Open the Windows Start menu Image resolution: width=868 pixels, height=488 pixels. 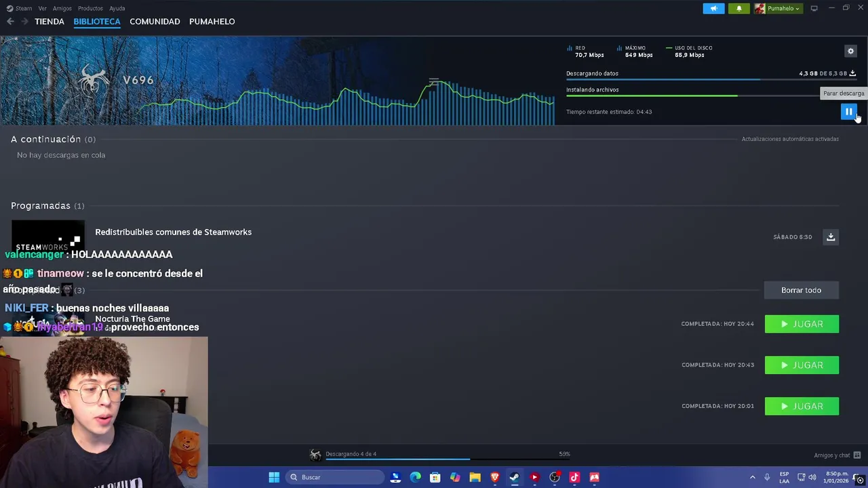(274, 477)
